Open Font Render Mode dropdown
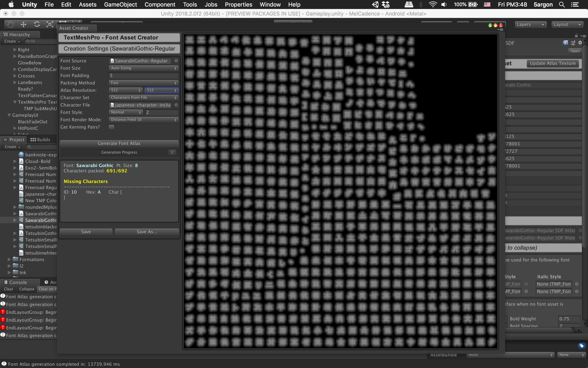 pos(143,120)
